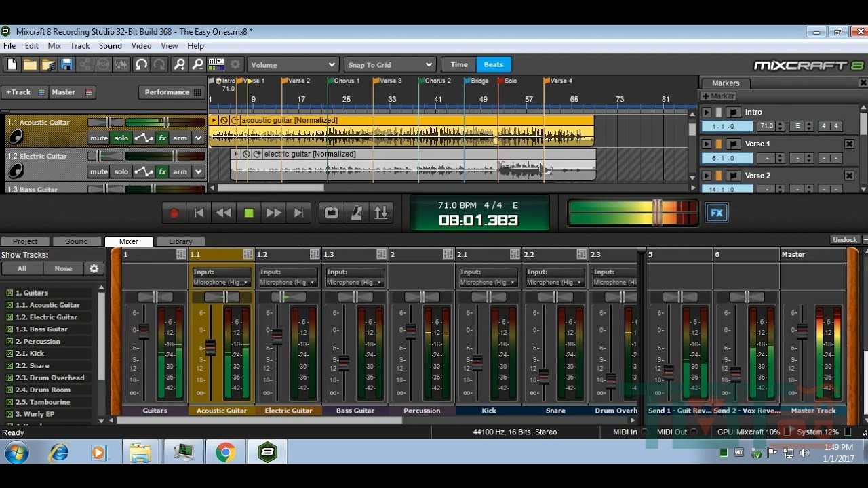Open fx for Electric Guitar track

162,171
